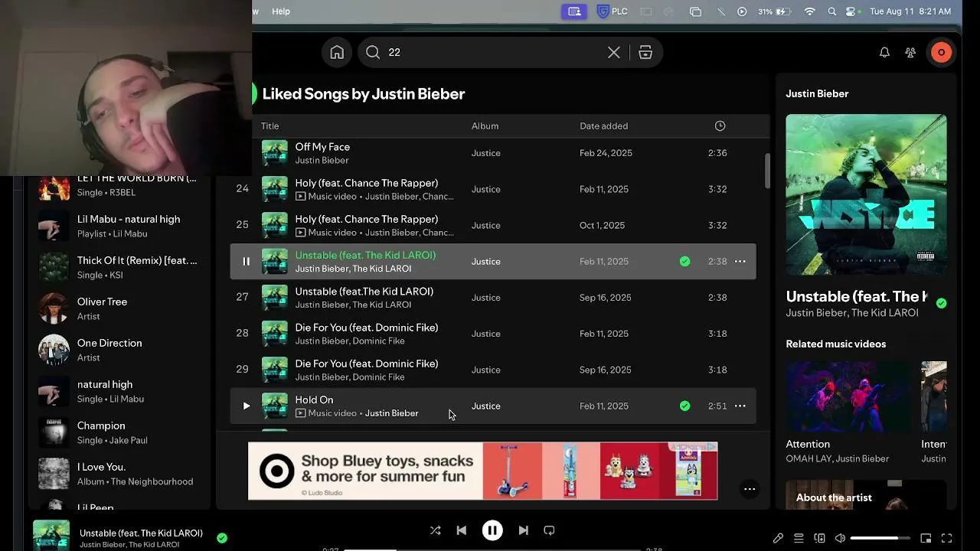Viewport: 980px width, 551px height.
Task: Open Justin Bieber link under Hold On
Action: click(x=391, y=413)
